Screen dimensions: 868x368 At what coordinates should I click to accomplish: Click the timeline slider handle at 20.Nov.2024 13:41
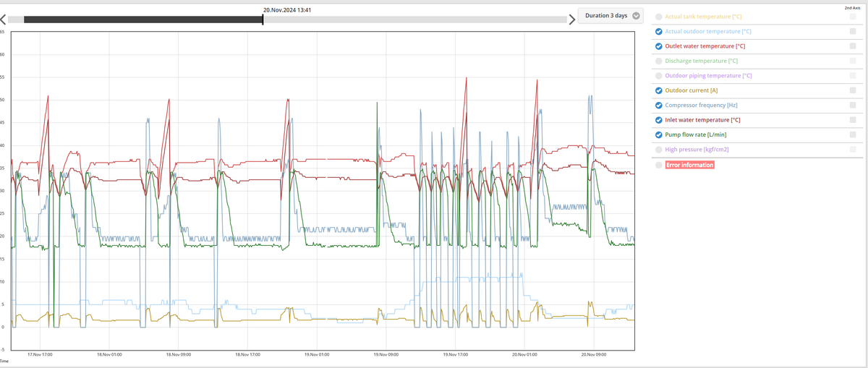(x=263, y=20)
